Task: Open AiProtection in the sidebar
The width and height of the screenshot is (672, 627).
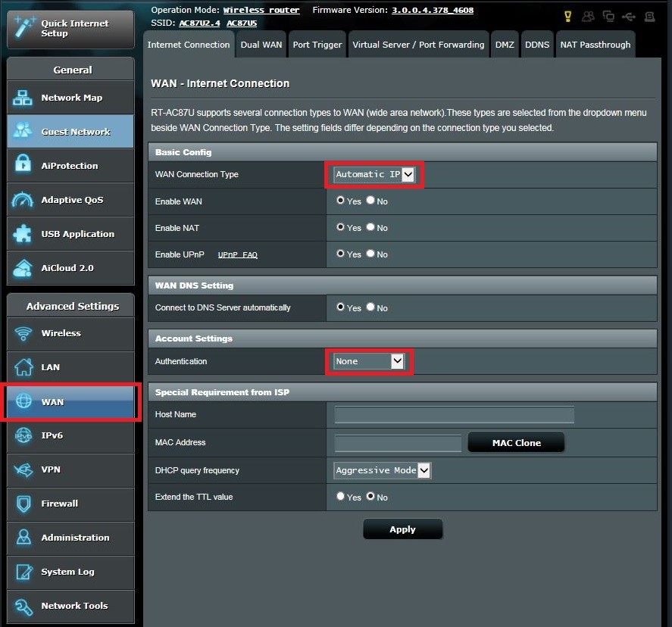Action: tap(70, 166)
